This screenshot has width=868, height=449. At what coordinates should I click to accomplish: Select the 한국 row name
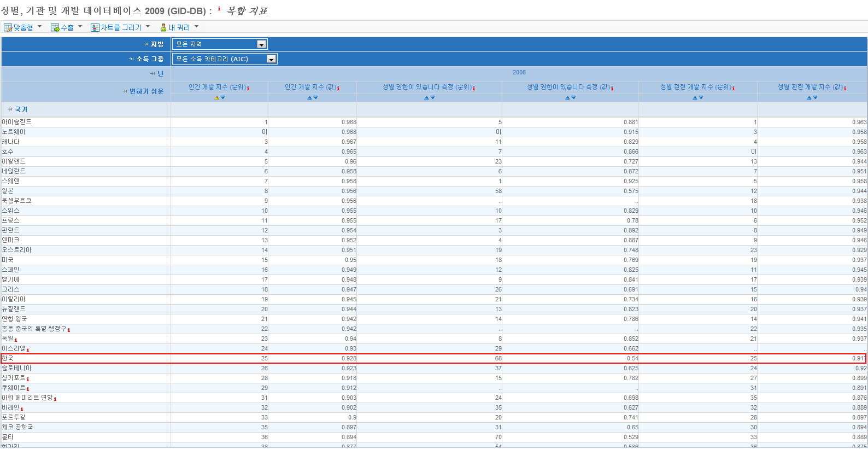[x=8, y=358]
